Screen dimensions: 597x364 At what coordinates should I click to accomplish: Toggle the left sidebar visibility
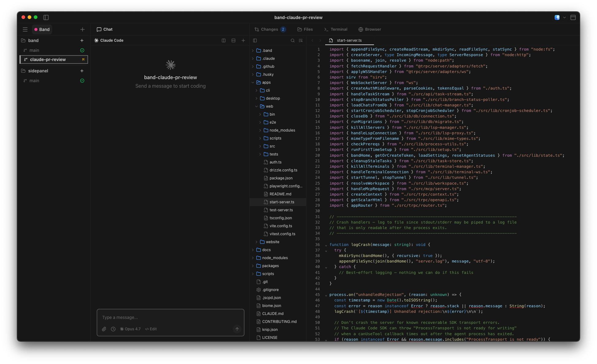pyautogui.click(x=46, y=17)
